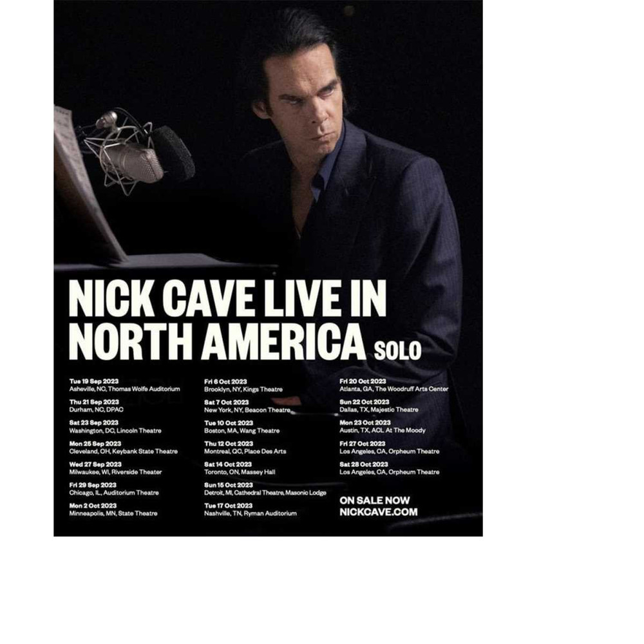Select the Washington Lincoln Theatre date
644x644 pixels.
point(115,427)
